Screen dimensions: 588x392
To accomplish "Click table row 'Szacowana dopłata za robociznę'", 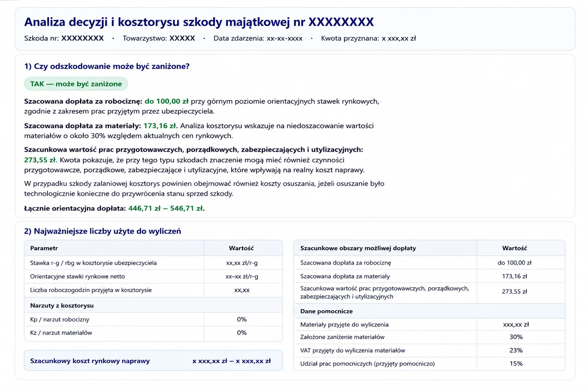I will (429, 263).
